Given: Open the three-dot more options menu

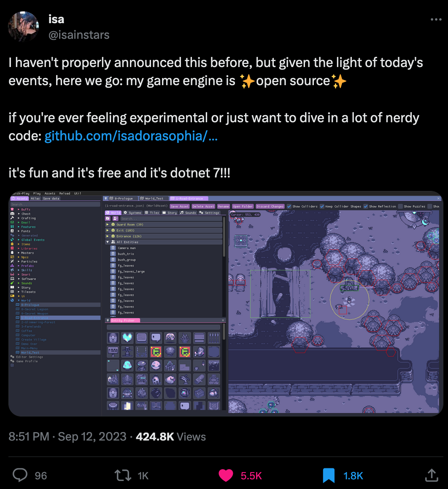Looking at the screenshot, I should tap(436, 19).
